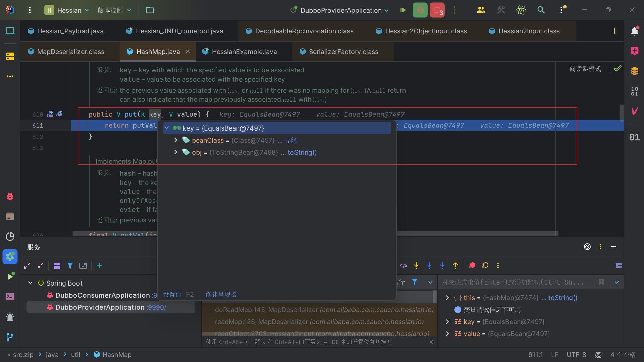Click the restore layout icon in debugger
644x362 pixels.
619,266
